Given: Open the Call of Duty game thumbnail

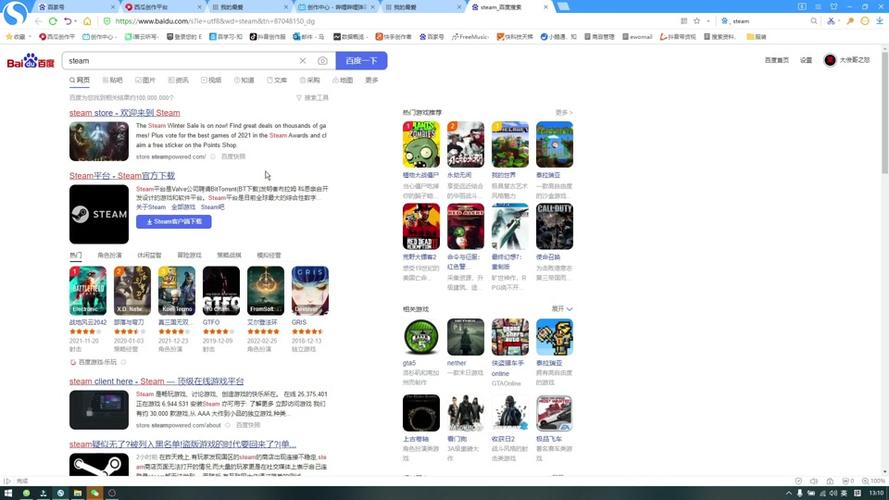Looking at the screenshot, I should click(x=554, y=226).
